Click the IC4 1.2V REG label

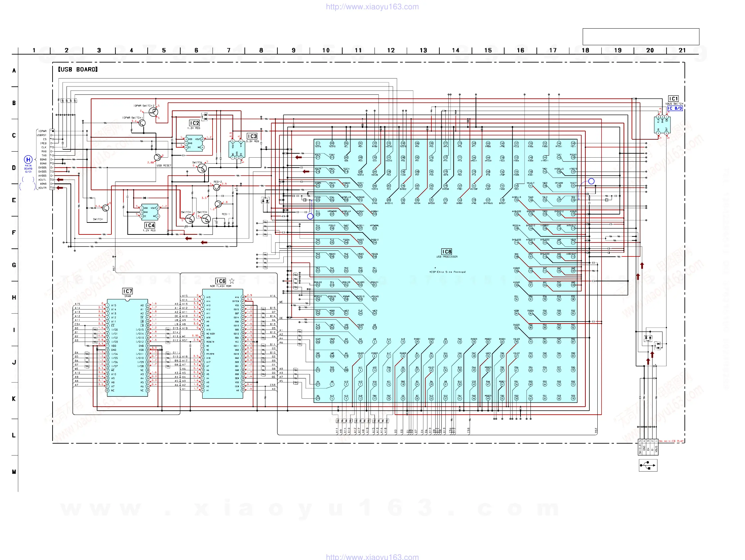(x=150, y=225)
